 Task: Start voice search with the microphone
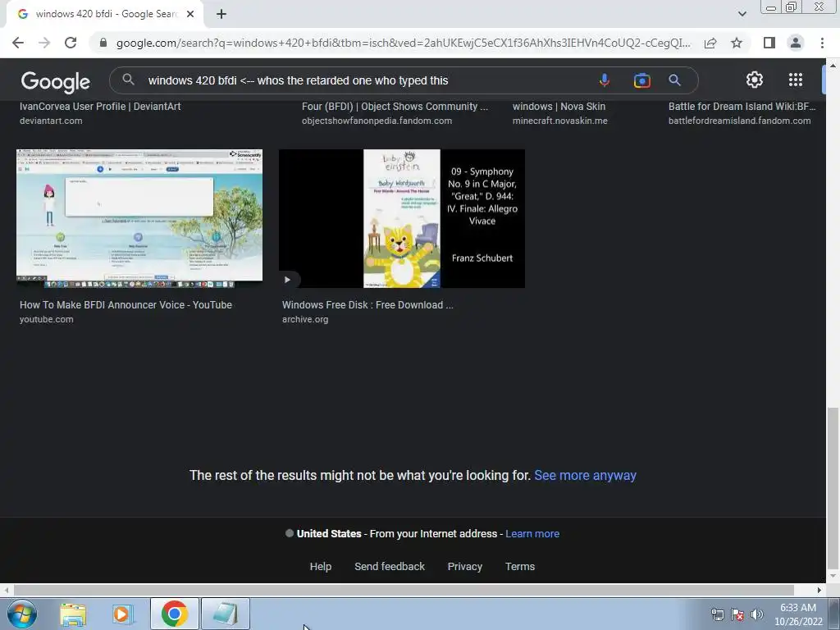click(x=605, y=80)
